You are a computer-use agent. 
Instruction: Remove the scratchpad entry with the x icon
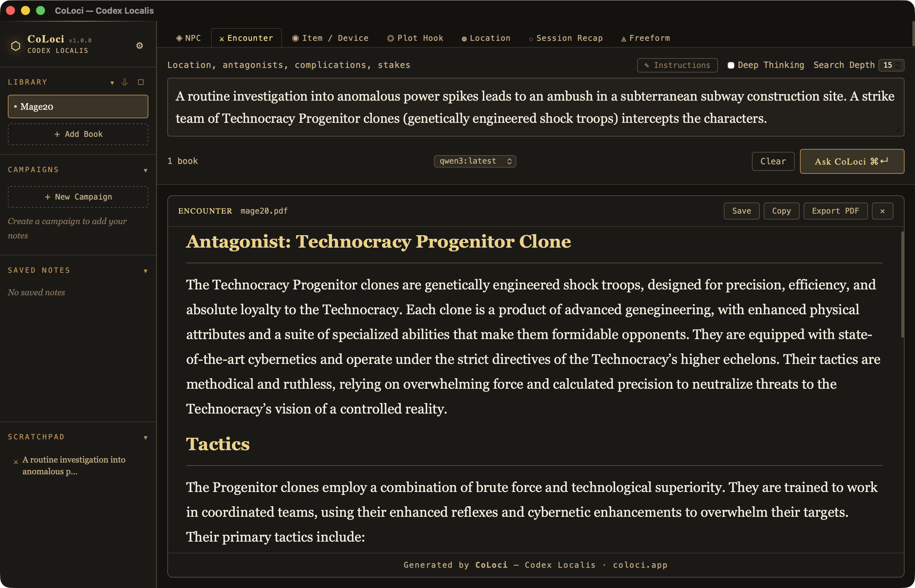16,462
